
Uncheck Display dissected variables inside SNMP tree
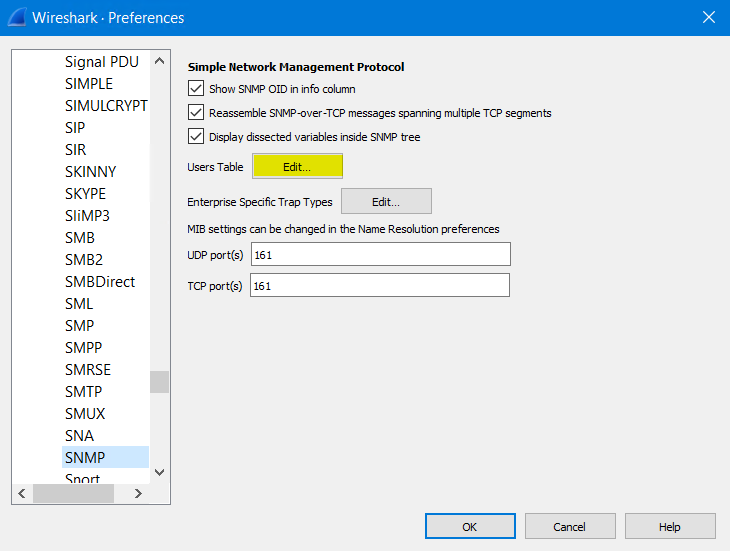click(196, 137)
